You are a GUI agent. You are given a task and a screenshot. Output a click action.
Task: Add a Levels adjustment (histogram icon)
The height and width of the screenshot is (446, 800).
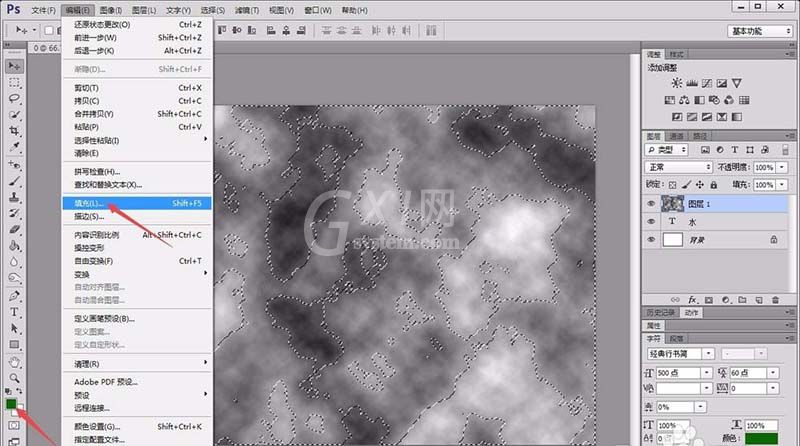pos(692,83)
